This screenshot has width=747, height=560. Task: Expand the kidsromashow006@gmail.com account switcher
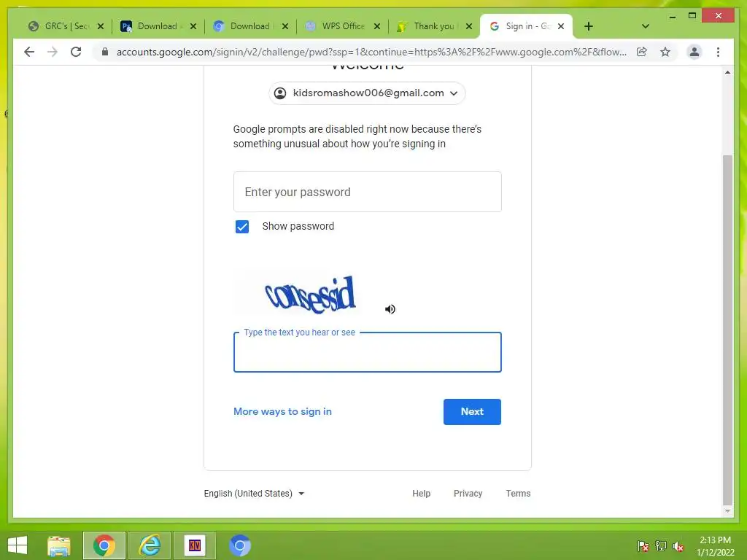tap(367, 93)
